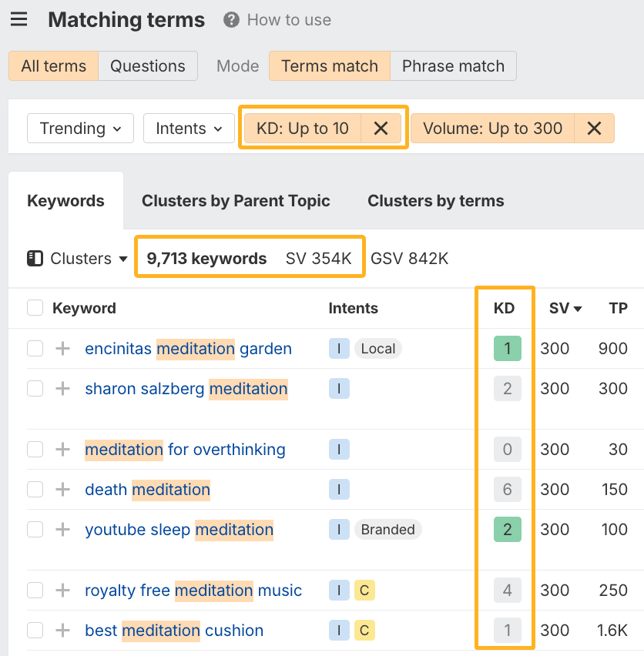Sort by the TP column header
The image size is (644, 656).
(x=618, y=308)
